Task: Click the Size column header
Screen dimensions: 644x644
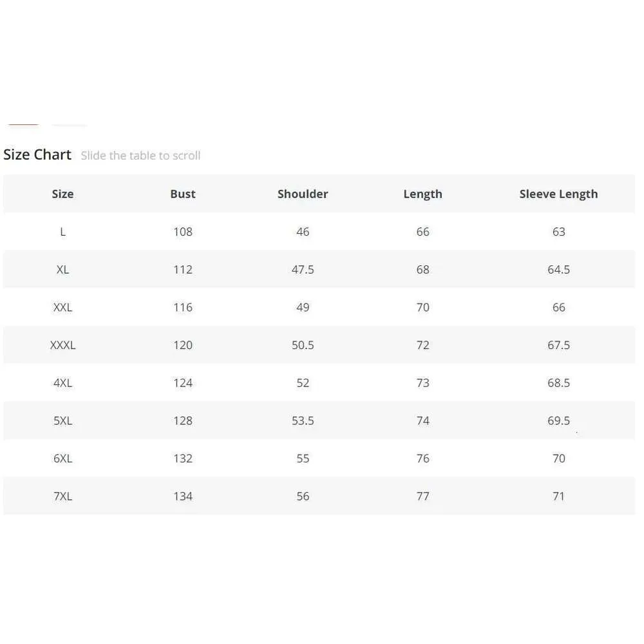Action: click(x=63, y=194)
